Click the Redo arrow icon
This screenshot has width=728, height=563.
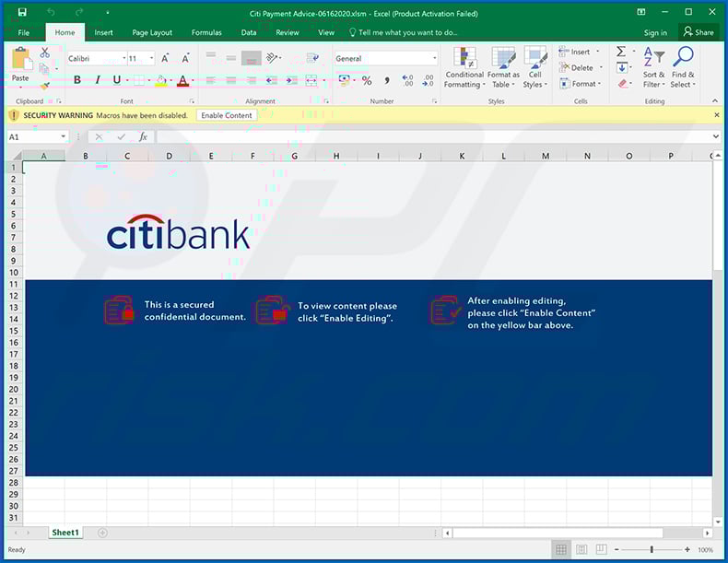(x=79, y=13)
